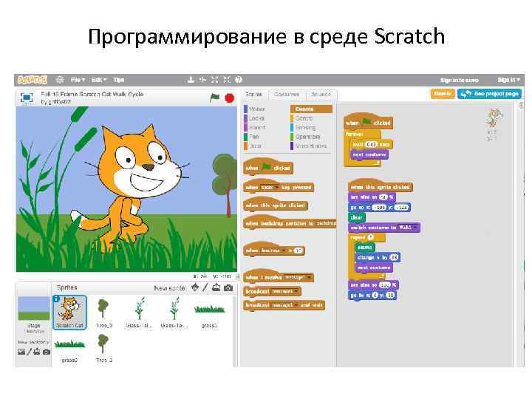Choose backdrop from library icon
The height and width of the screenshot is (399, 532).
[x=21, y=352]
